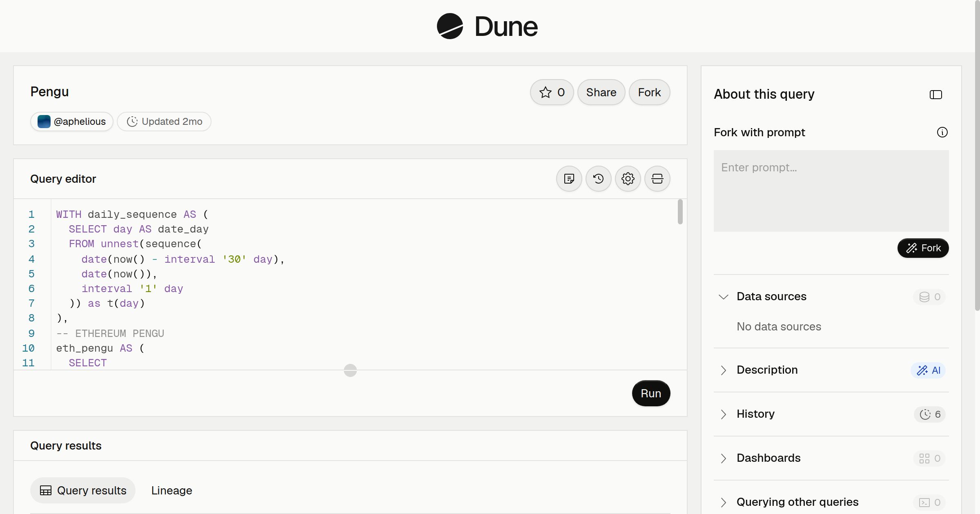Expand the History section
This screenshot has height=514, width=980.
(724, 414)
